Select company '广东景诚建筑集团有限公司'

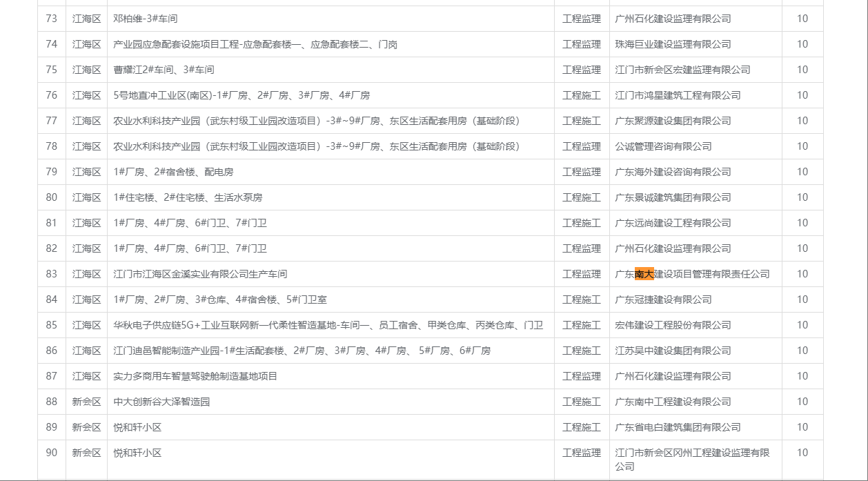tap(673, 197)
